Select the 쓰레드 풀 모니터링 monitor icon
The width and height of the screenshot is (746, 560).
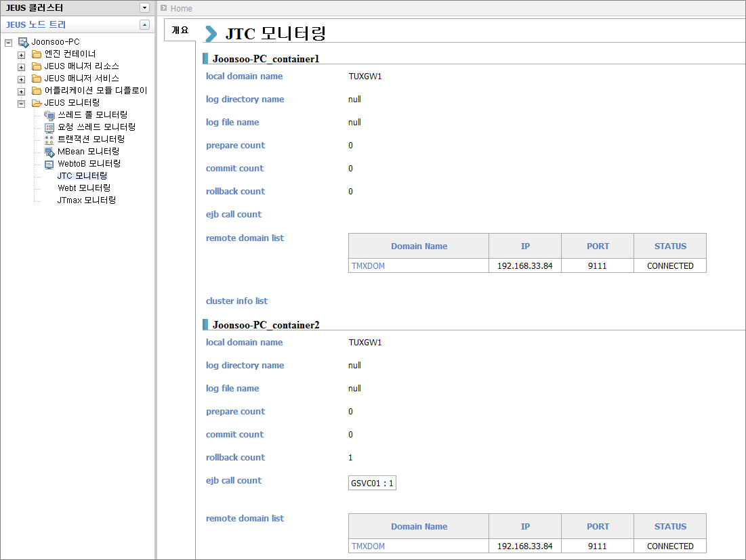pyautogui.click(x=49, y=114)
